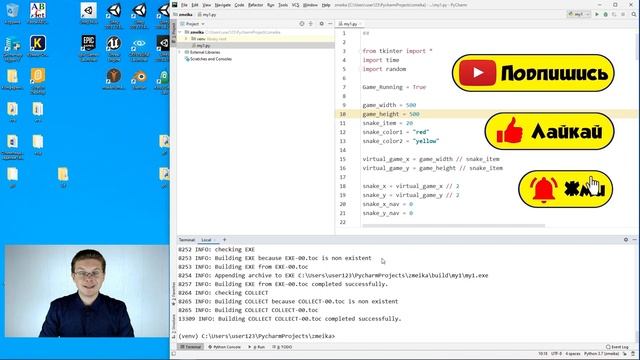Click the locate/scroll-from-source target icon in Project panel
Viewport: 640px width, 360px height.
302,24
